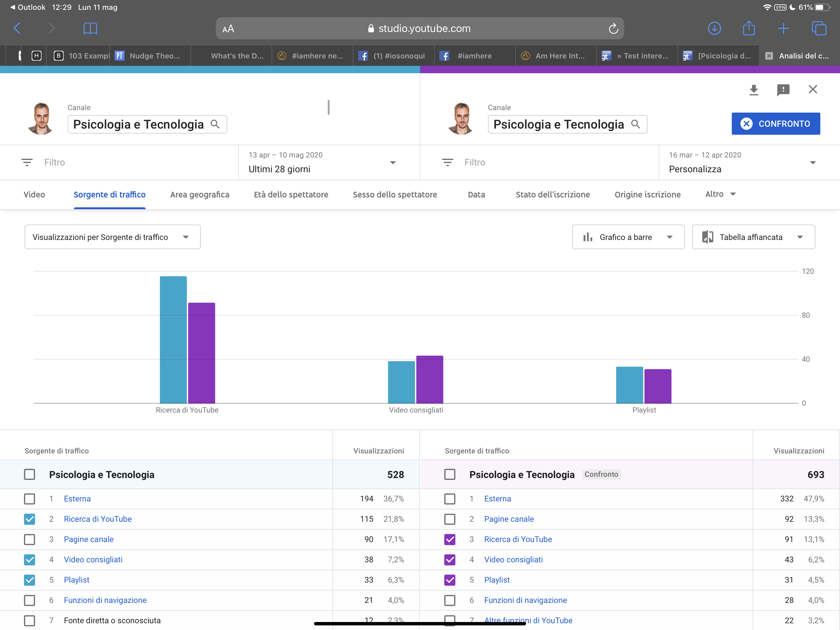
Task: Return to Outlook via back indicator
Action: coord(27,7)
